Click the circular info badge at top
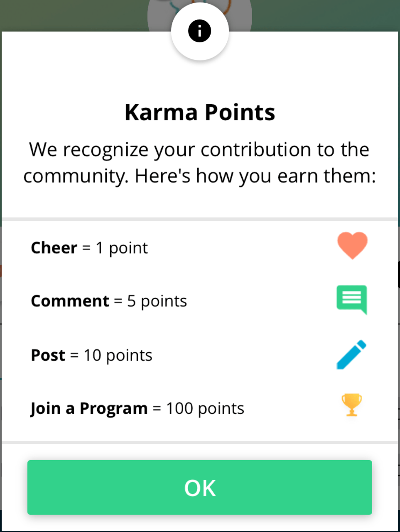This screenshot has height=532, width=400. (199, 31)
